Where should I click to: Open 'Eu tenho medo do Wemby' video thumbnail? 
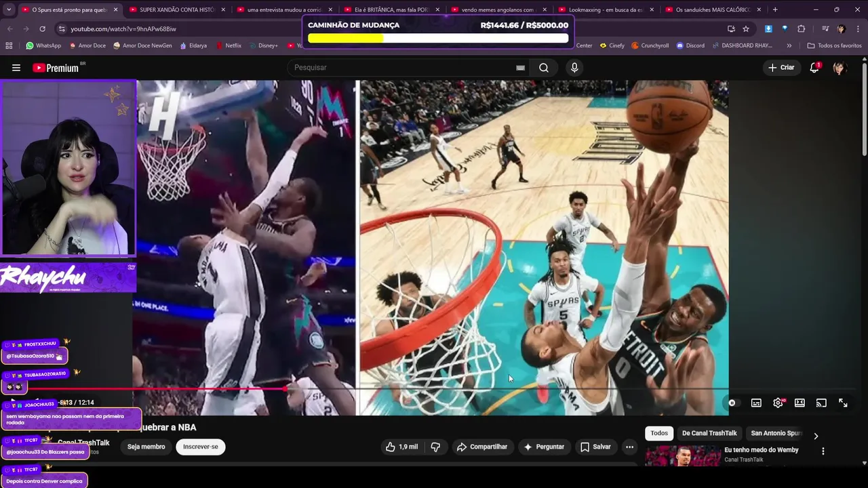683,456
